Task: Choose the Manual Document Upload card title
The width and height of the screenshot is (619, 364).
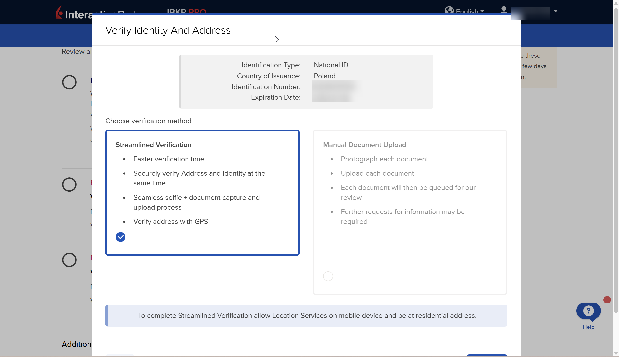Action: [x=364, y=145]
